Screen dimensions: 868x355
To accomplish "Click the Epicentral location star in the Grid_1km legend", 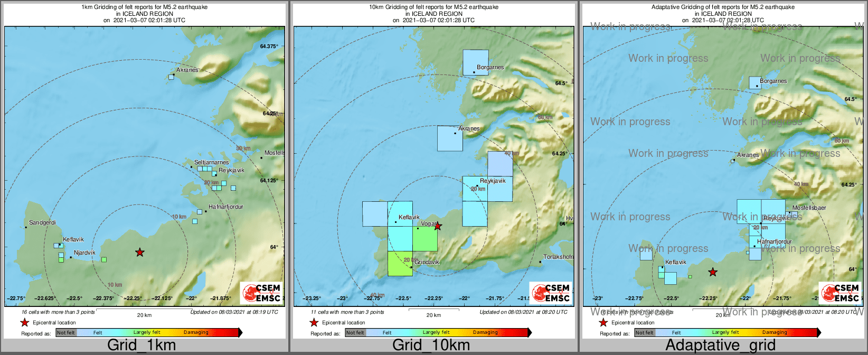I will coord(24,322).
